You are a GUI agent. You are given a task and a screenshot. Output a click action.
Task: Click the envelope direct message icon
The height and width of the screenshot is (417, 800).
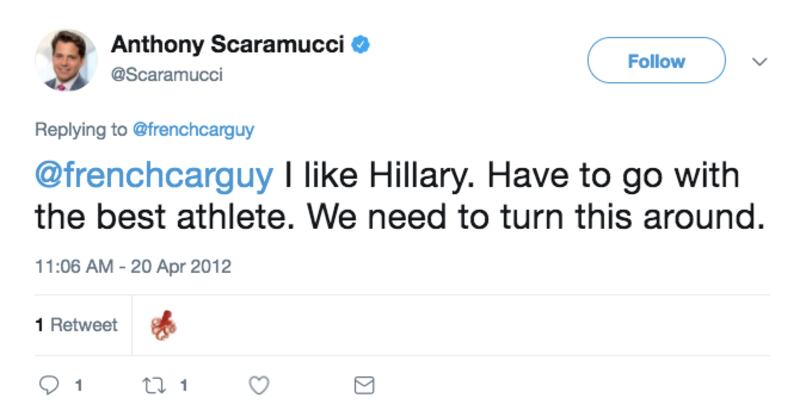[365, 385]
